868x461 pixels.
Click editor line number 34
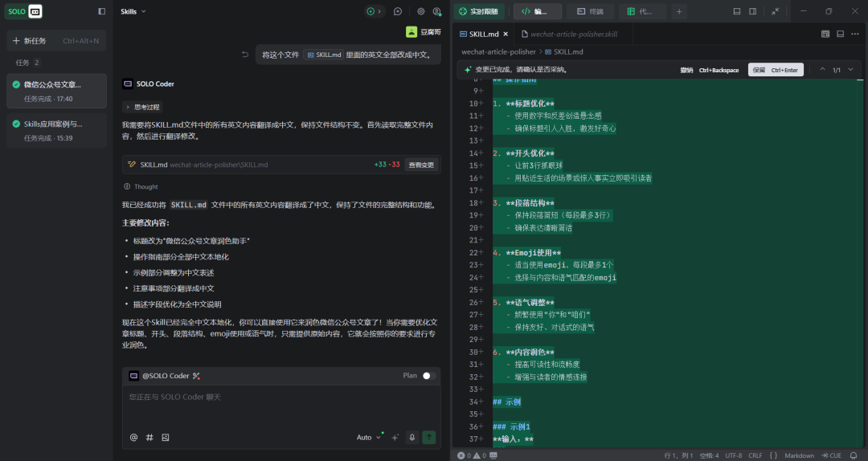473,402
